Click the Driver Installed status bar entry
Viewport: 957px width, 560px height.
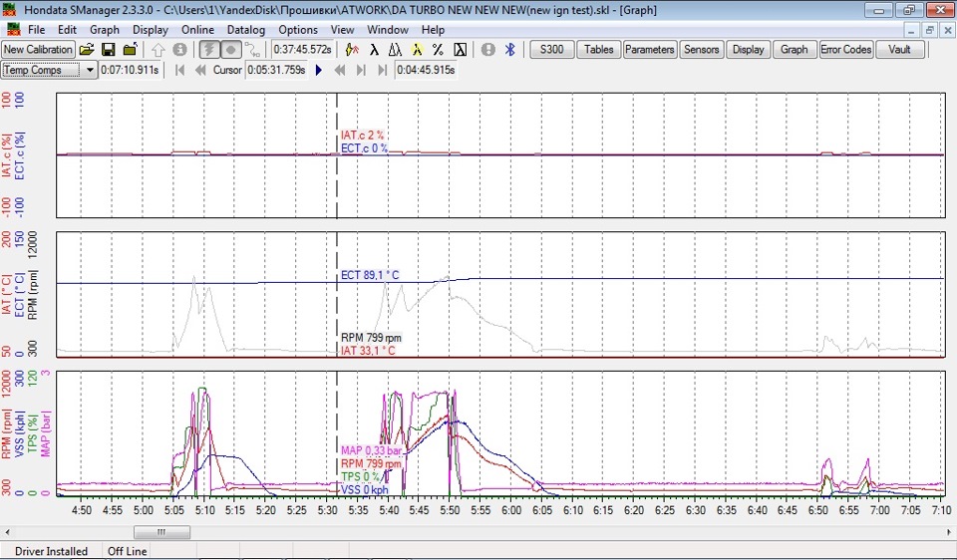(x=51, y=551)
